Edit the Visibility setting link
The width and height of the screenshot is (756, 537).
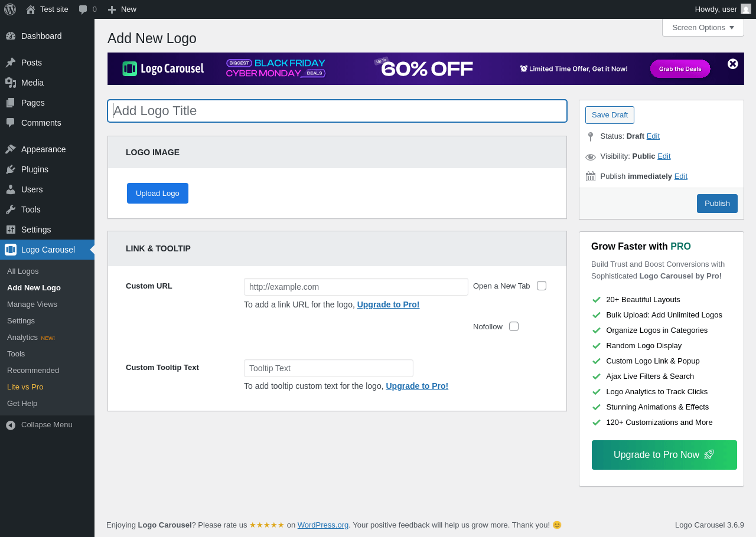tap(664, 156)
